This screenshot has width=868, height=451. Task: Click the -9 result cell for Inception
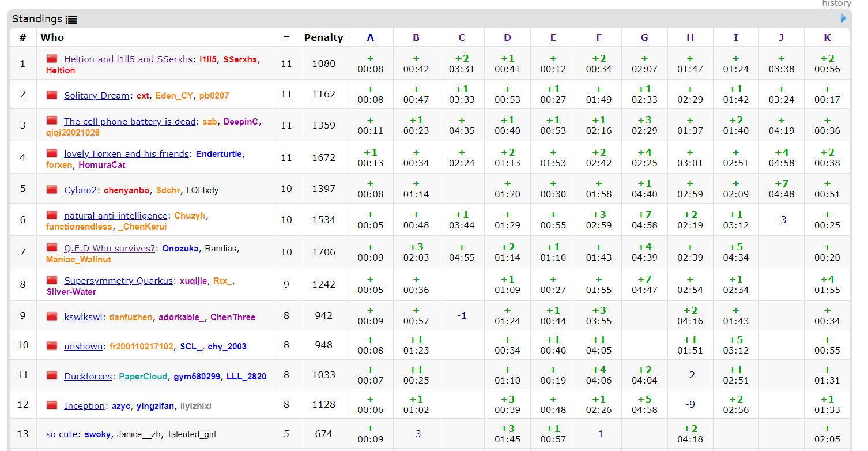click(x=690, y=405)
